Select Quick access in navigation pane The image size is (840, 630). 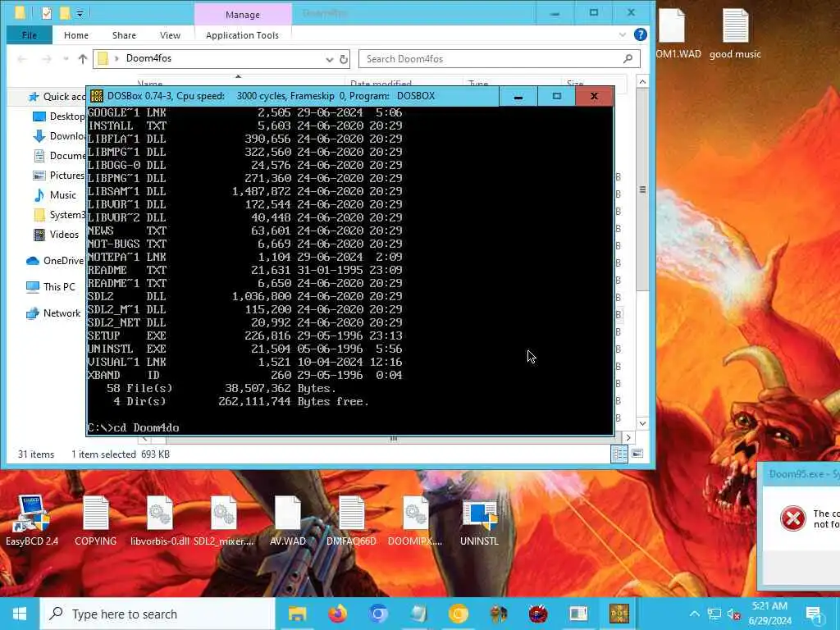pyautogui.click(x=58, y=97)
